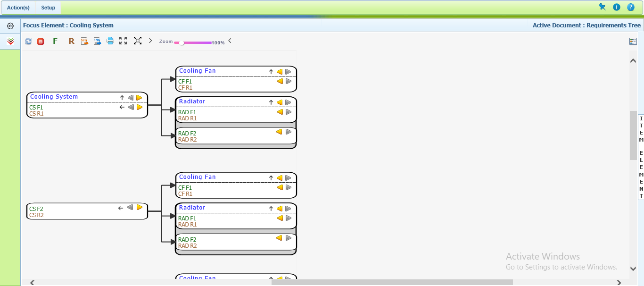Image resolution: width=644 pixels, height=286 pixels.
Task: Click yellow left triangle on Cooling Fan header linked to CS F1
Action: (x=280, y=72)
